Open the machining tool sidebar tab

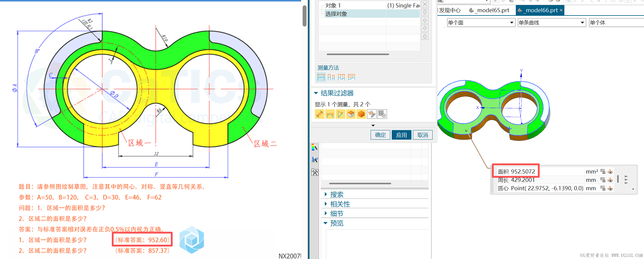tap(315, 160)
